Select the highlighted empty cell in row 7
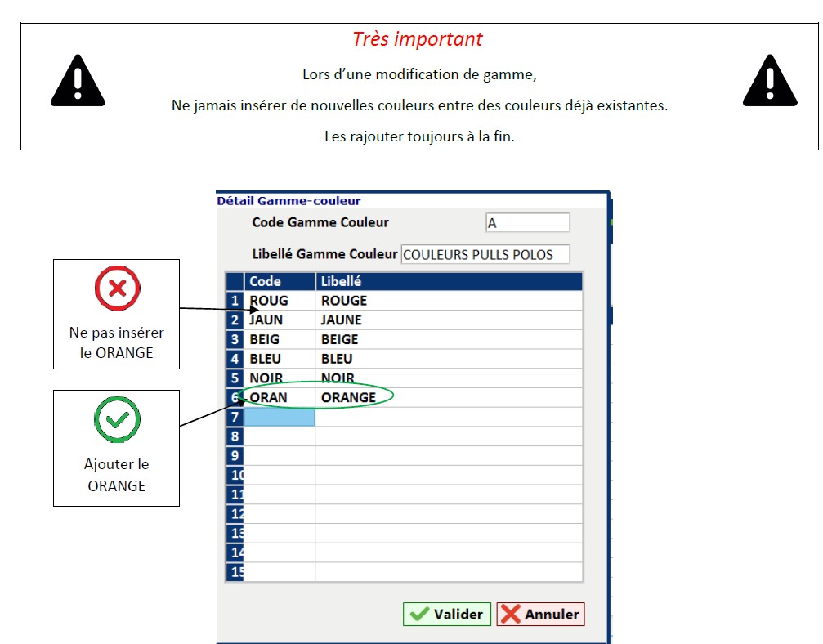This screenshot has height=644, width=823. click(280, 417)
